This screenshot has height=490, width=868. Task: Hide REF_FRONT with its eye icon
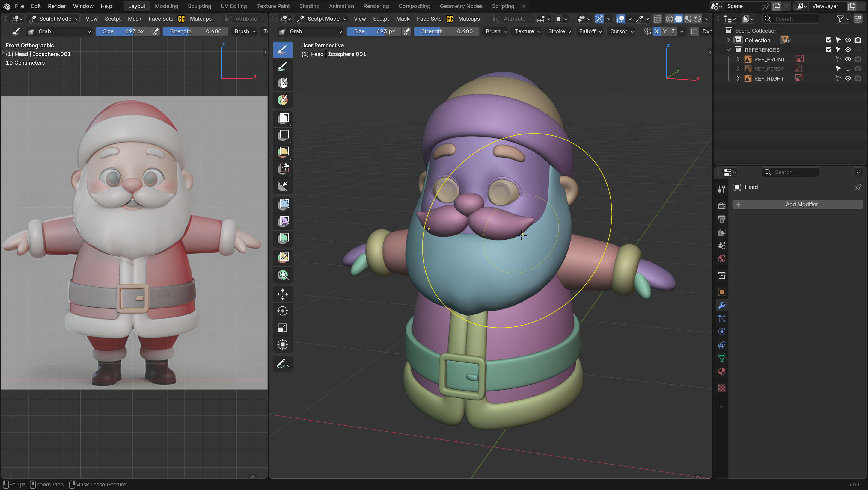[x=848, y=59]
